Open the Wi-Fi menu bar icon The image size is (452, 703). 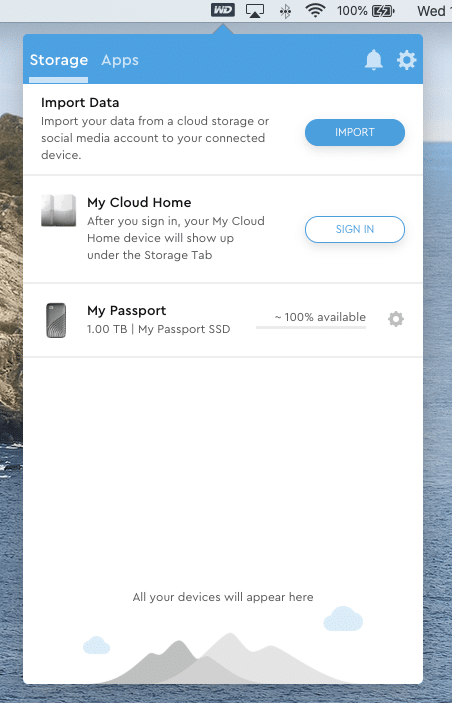(315, 10)
